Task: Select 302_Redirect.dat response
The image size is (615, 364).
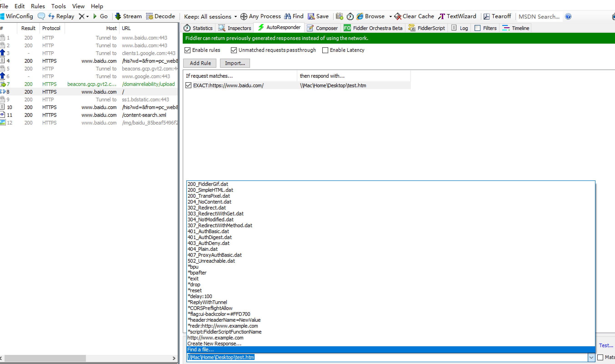Action: 390,207
